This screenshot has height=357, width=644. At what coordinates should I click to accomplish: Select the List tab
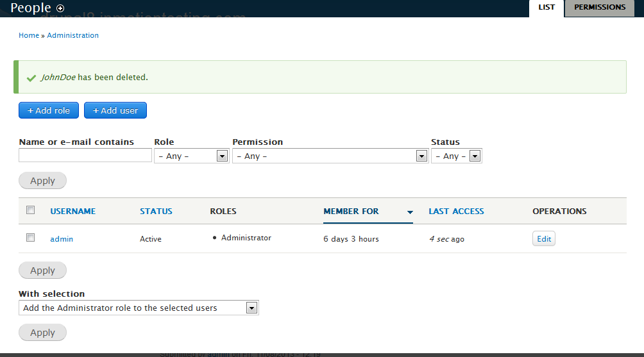coord(547,8)
